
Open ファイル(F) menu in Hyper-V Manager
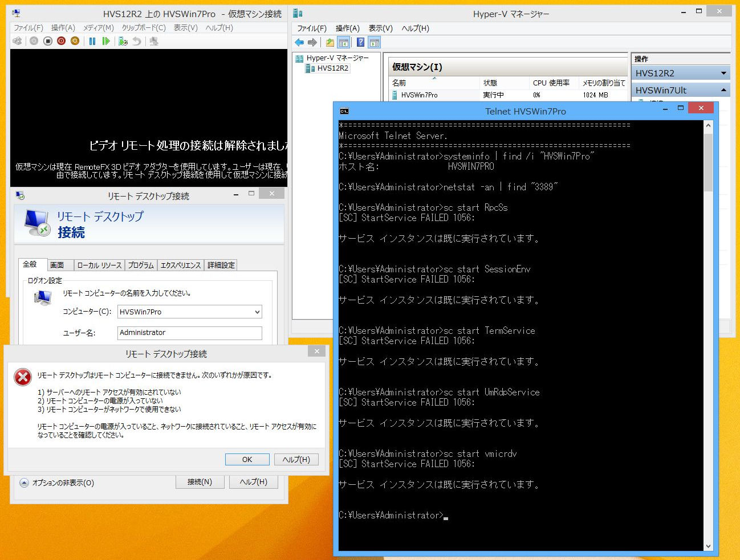point(312,28)
